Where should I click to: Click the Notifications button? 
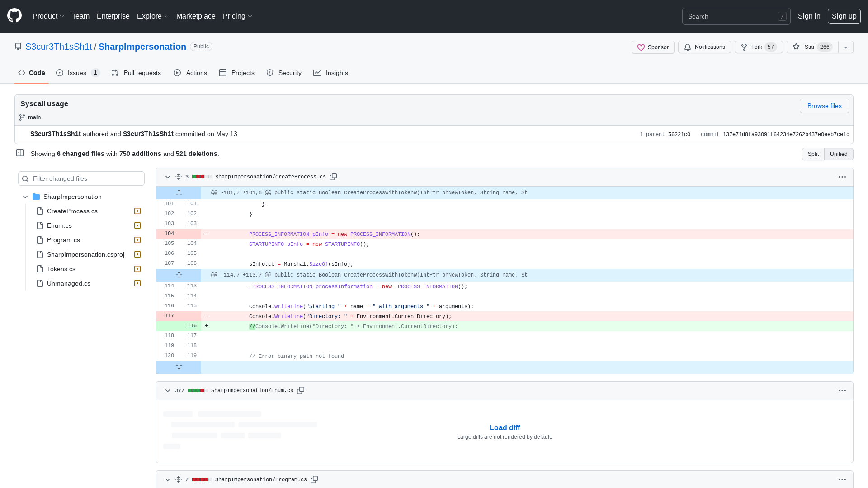(704, 47)
